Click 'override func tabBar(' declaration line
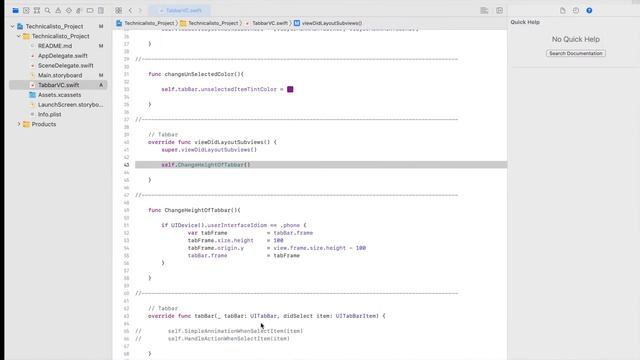The height and width of the screenshot is (360, 640). point(267,316)
